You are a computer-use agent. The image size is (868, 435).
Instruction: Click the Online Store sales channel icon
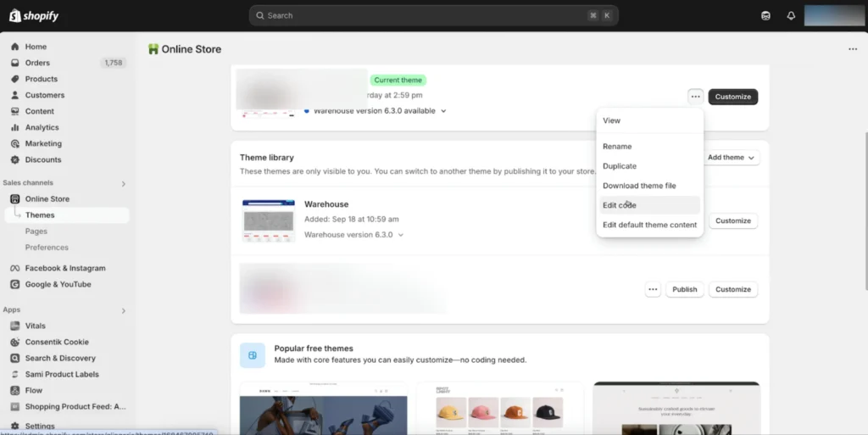click(15, 198)
